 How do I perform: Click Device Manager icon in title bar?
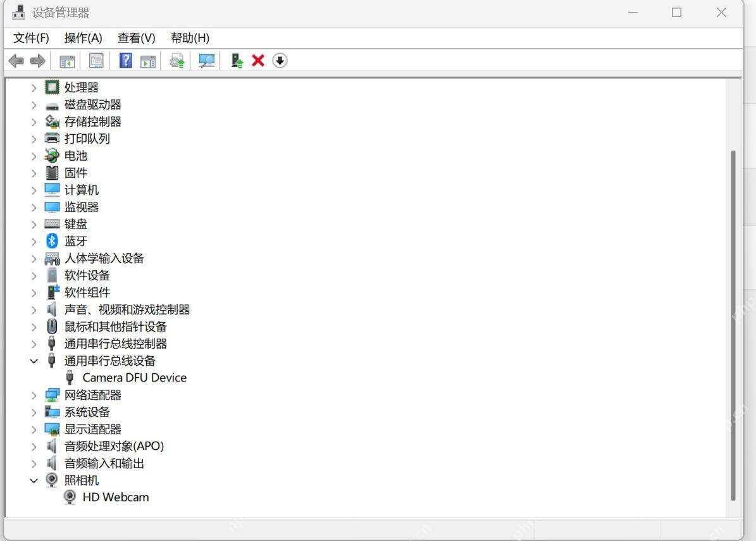(18, 12)
